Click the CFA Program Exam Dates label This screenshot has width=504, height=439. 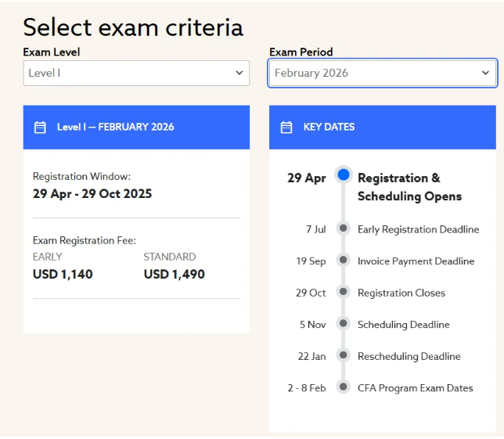(x=415, y=388)
